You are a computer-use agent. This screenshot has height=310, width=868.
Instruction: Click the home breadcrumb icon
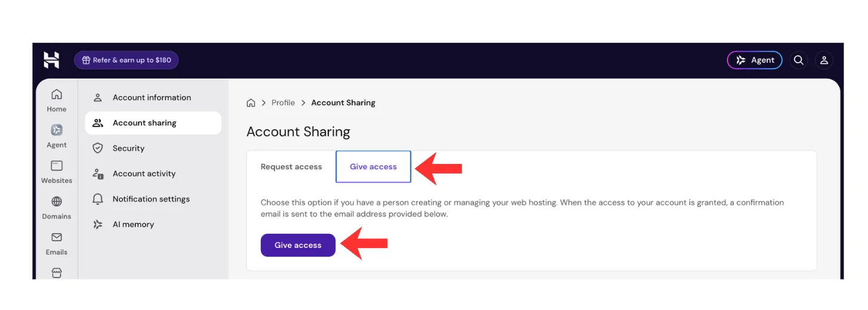point(251,103)
